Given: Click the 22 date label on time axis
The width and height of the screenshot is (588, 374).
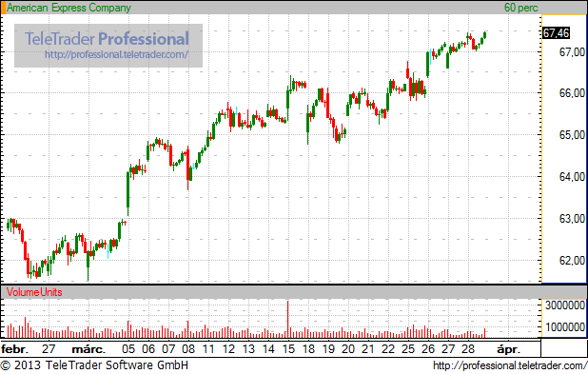Looking at the screenshot, I should [388, 349].
